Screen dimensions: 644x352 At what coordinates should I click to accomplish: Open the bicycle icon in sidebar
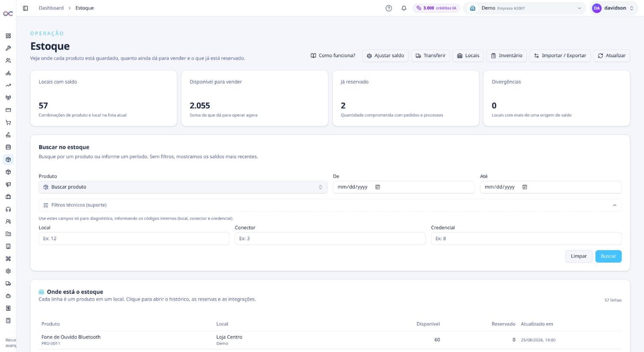click(8, 73)
